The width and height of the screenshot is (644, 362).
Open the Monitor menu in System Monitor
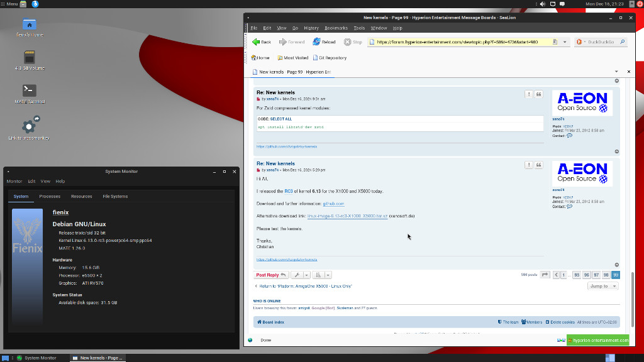click(14, 182)
